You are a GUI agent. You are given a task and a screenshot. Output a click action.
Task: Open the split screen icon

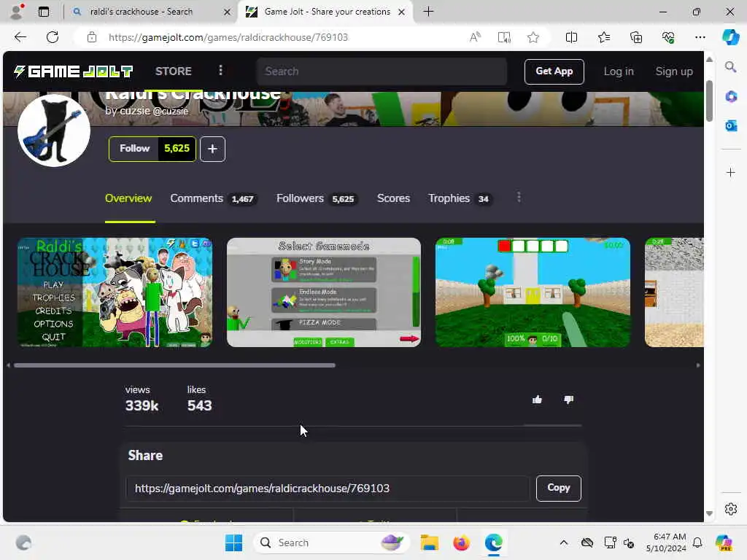click(571, 37)
